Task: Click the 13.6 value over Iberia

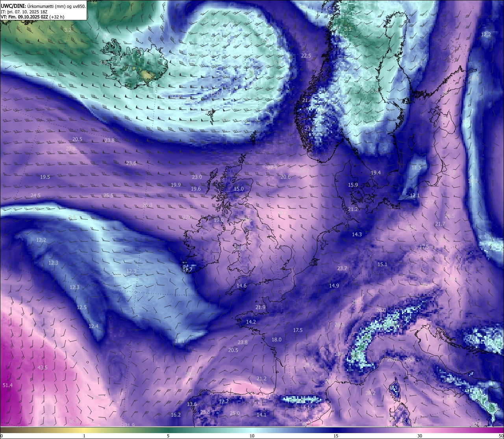Action: click(192, 404)
